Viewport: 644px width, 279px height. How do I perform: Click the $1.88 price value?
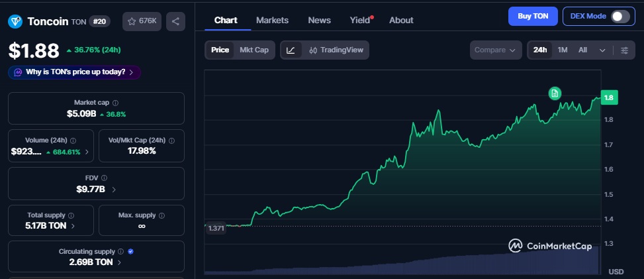tap(34, 50)
